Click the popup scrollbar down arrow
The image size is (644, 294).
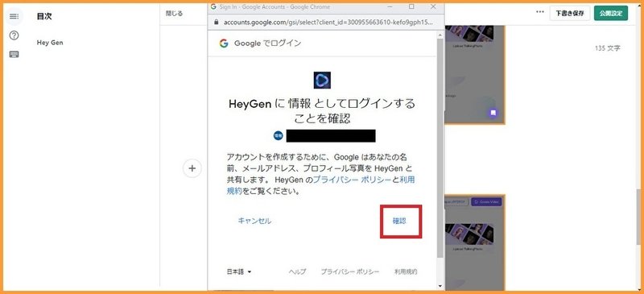click(440, 286)
